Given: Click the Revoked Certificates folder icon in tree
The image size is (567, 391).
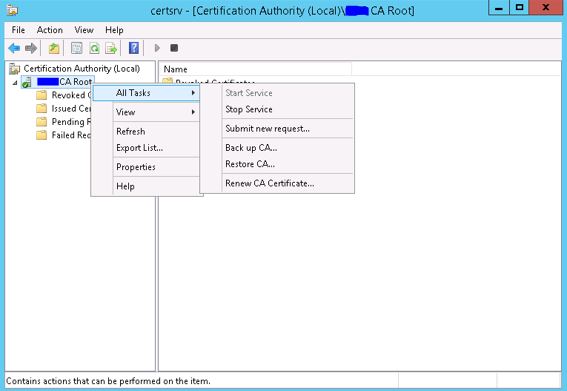Looking at the screenshot, I should 42,95.
